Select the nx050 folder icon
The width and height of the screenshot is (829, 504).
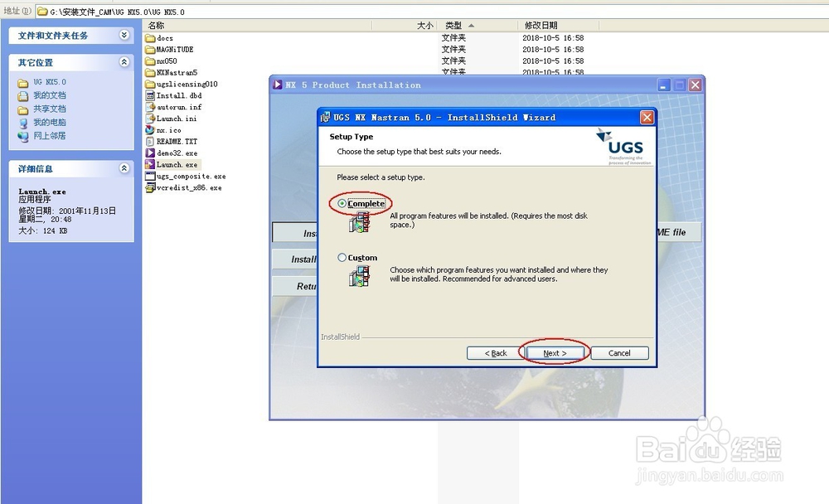[150, 61]
